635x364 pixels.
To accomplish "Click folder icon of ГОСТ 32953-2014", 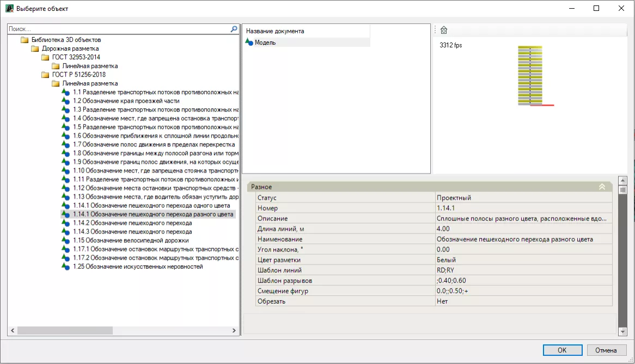I will pos(45,57).
